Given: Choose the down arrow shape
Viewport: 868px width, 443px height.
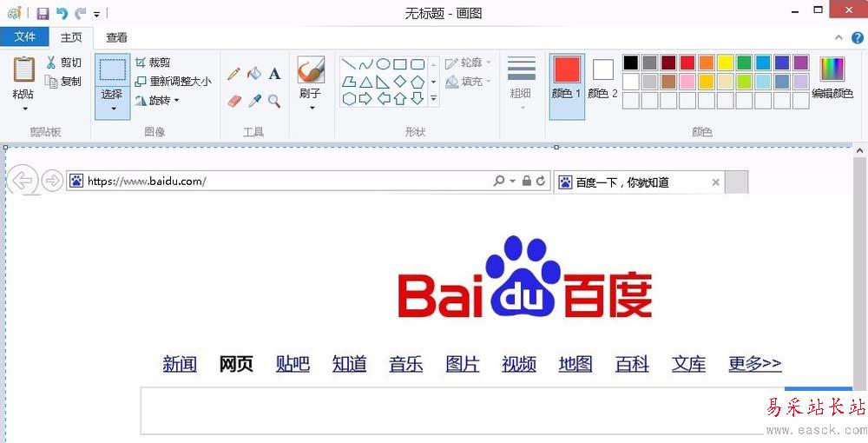Looking at the screenshot, I should point(417,99).
